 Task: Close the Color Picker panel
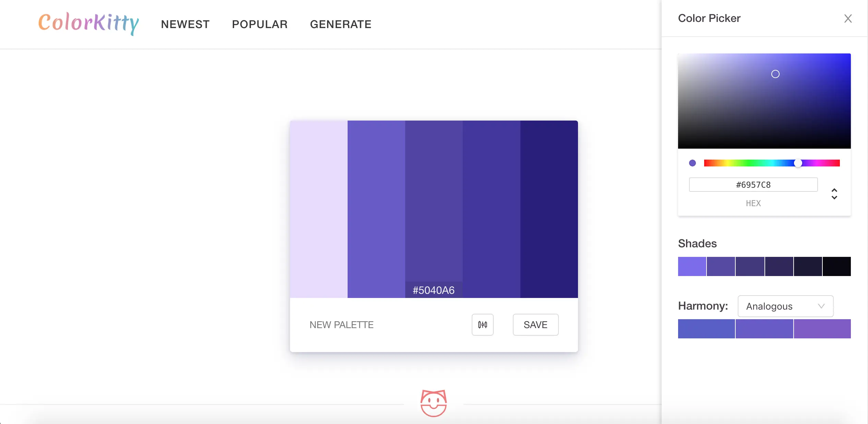(848, 18)
